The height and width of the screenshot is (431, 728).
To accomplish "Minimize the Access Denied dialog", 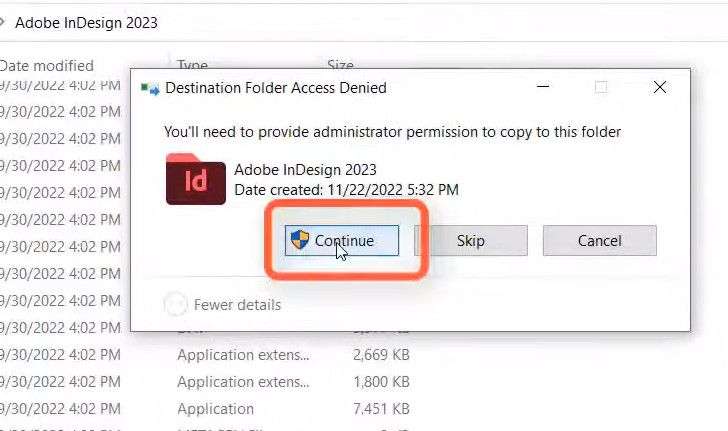I will click(x=543, y=88).
